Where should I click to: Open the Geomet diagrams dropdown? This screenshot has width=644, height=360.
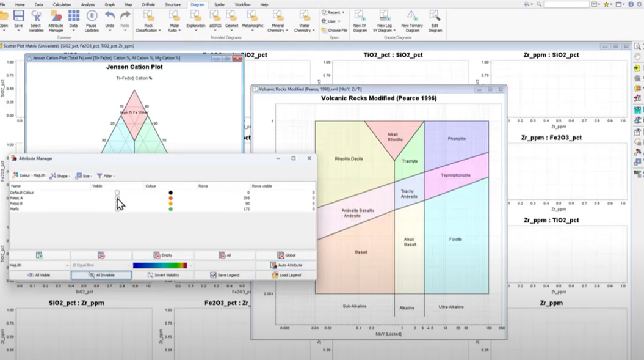point(231,21)
